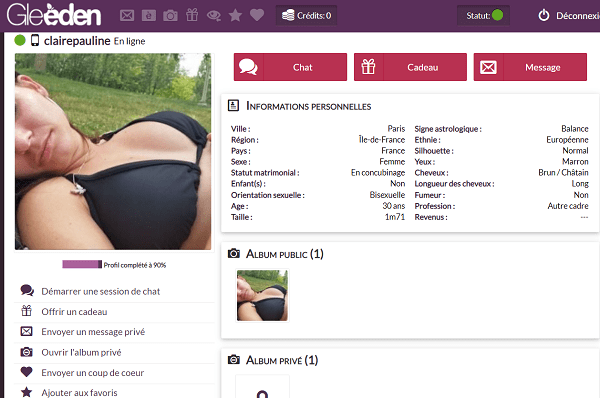Click the speech bubbles icon on Chat button

tap(248, 67)
